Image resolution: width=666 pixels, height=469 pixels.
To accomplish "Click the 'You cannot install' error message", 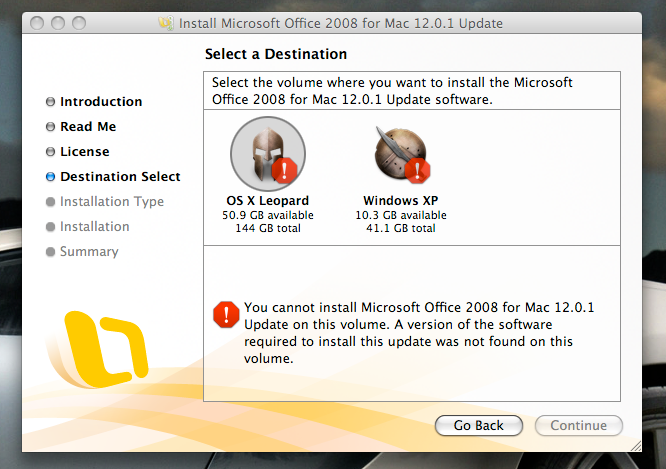I will coord(419,333).
